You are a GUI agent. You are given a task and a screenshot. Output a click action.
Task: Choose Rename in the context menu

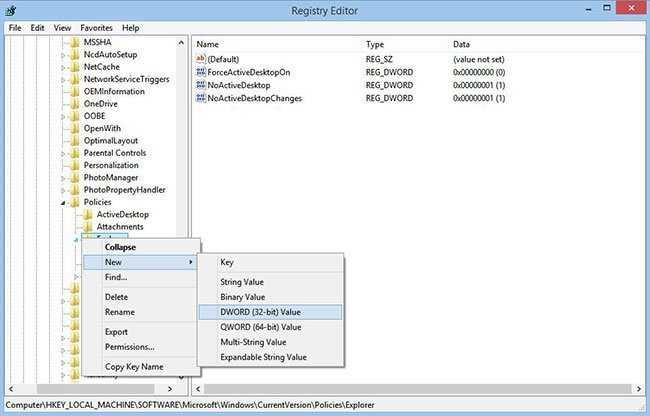140,312
